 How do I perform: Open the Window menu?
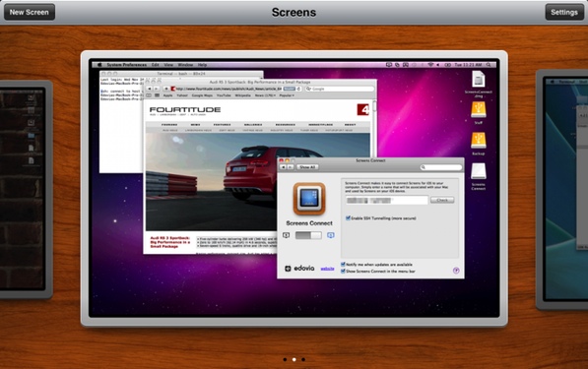[185, 65]
